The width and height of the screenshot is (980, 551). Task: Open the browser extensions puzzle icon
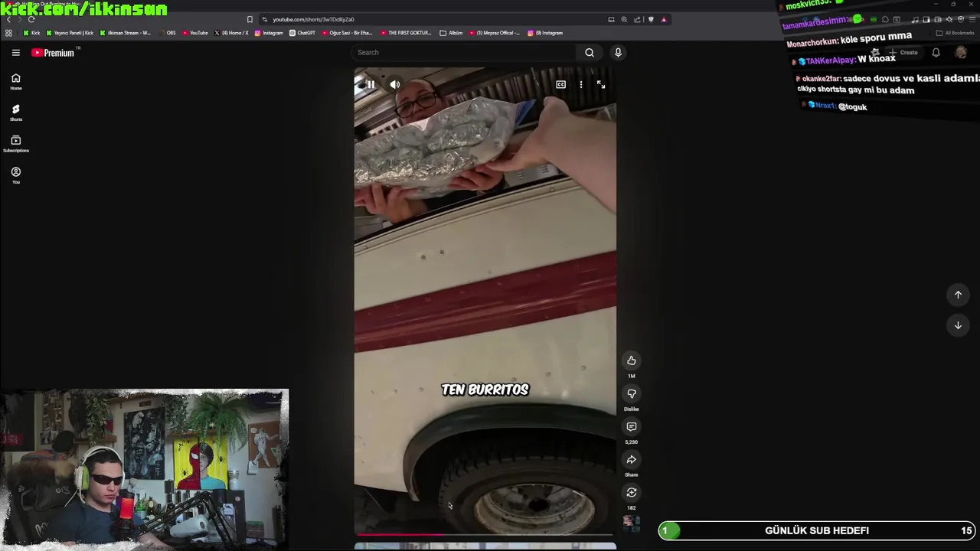[885, 19]
